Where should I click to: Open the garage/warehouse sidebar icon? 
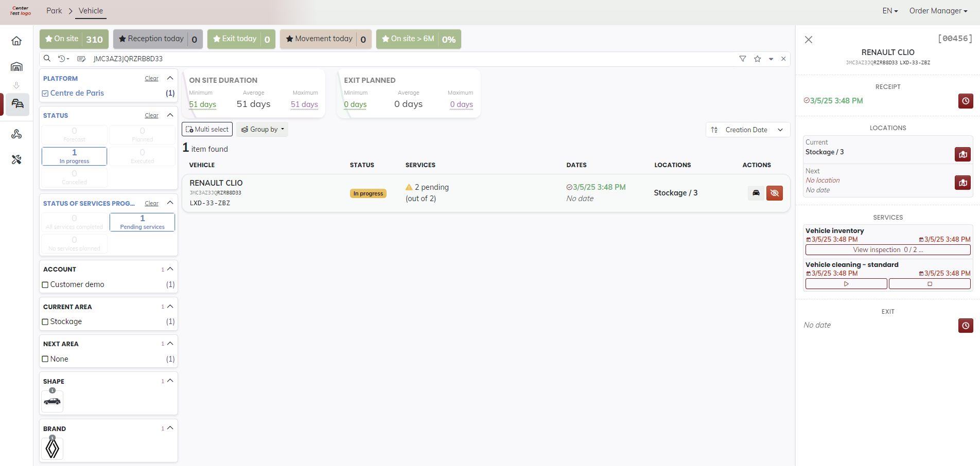click(16, 66)
